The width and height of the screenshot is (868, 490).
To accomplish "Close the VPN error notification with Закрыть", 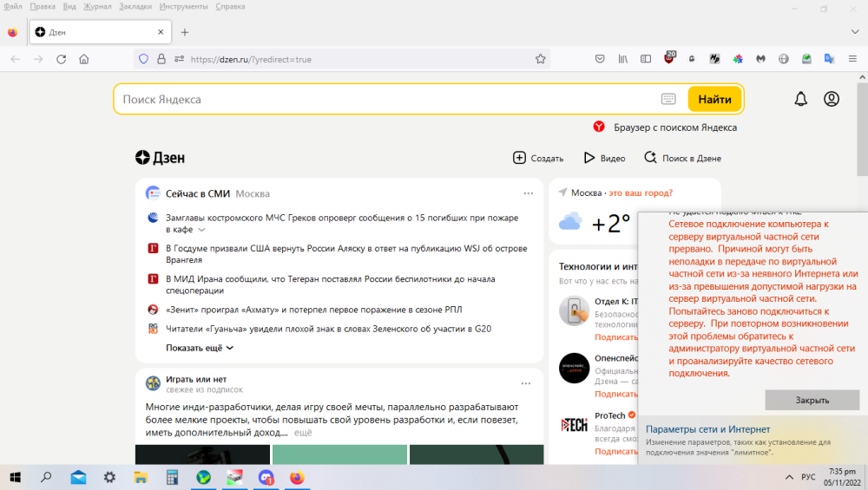I will [x=812, y=400].
